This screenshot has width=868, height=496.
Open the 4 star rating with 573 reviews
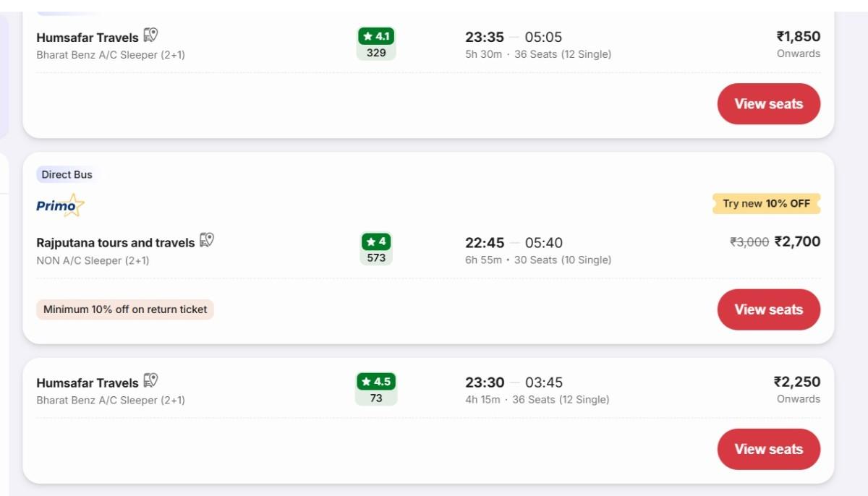pos(376,249)
